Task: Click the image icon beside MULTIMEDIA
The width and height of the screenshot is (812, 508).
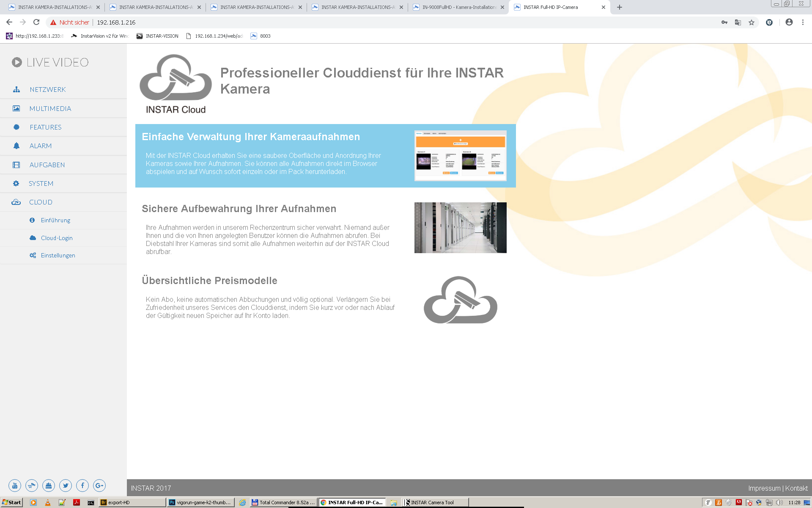Action: tap(16, 108)
